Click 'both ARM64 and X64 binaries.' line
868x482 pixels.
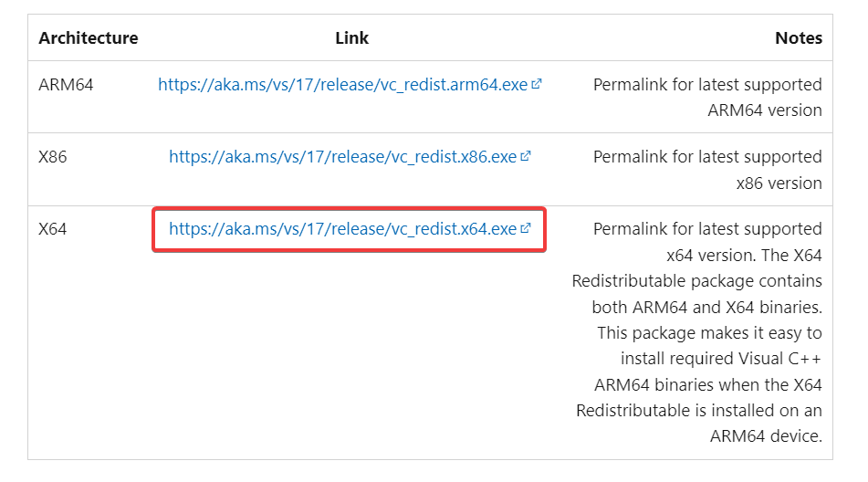click(707, 307)
